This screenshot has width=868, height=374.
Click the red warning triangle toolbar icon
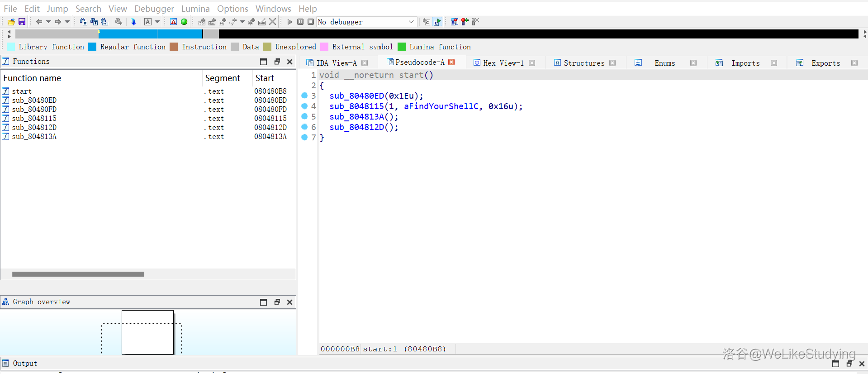(x=173, y=22)
